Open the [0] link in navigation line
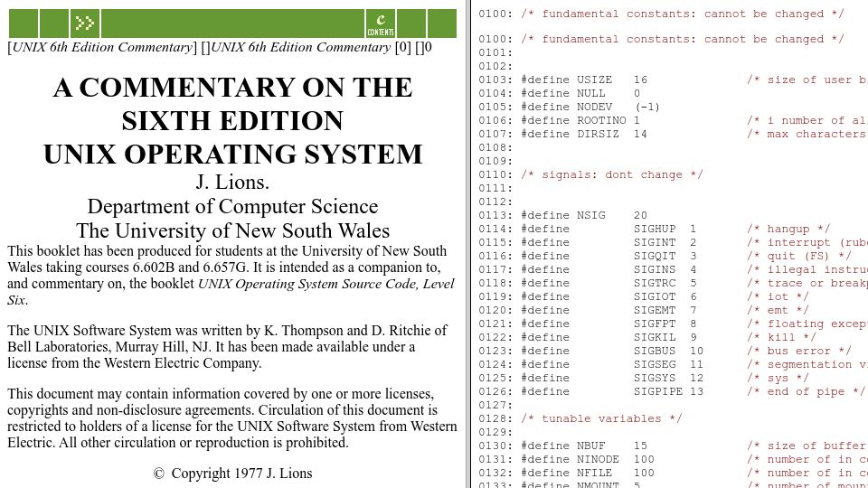 [403, 48]
